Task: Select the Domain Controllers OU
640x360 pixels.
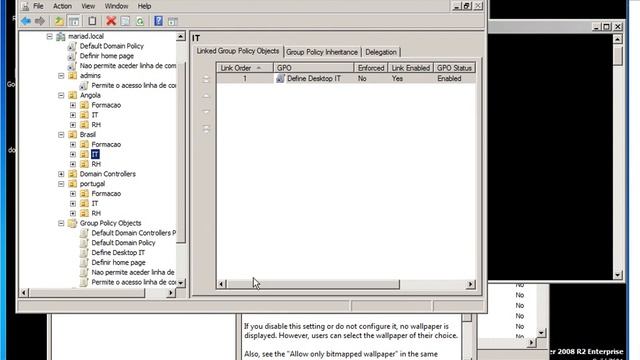Action: (108, 174)
